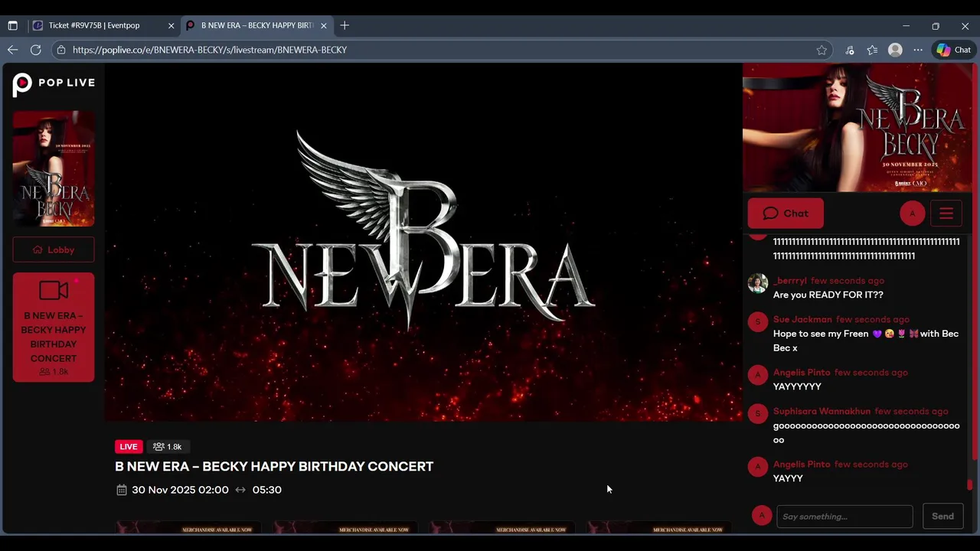Click "30 Nov 2025 02:00" date text

pos(180,490)
